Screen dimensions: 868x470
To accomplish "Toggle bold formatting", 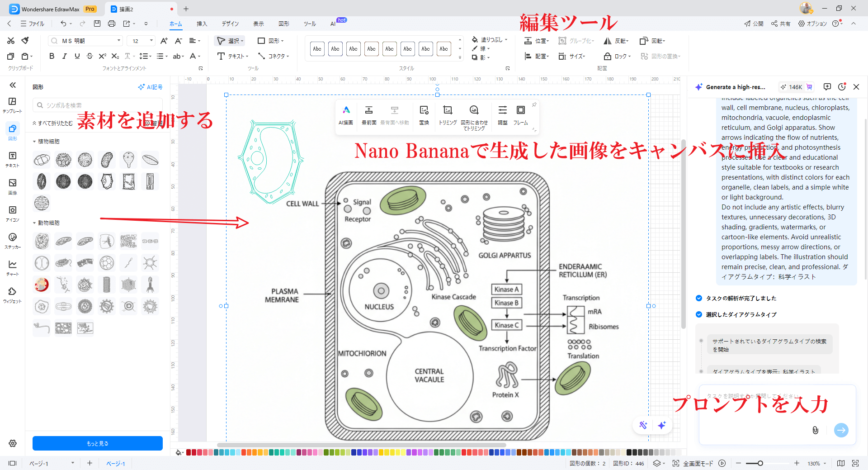I will [52, 56].
